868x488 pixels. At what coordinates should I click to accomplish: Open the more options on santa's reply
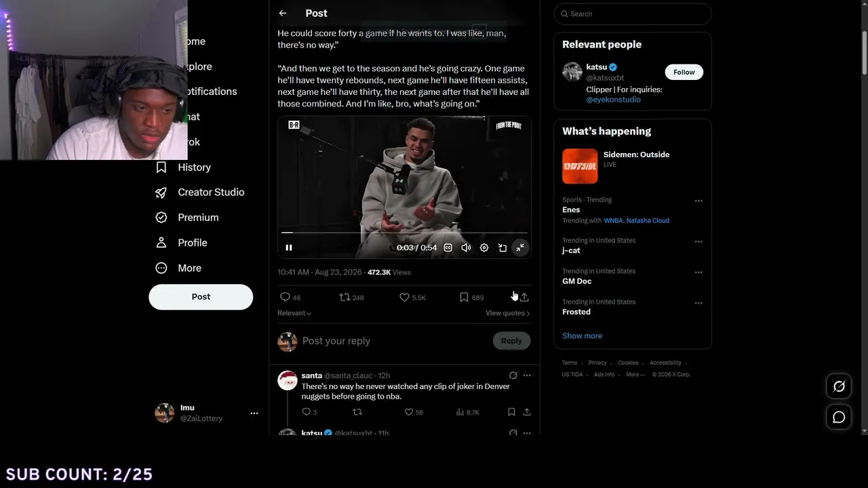[x=527, y=375]
